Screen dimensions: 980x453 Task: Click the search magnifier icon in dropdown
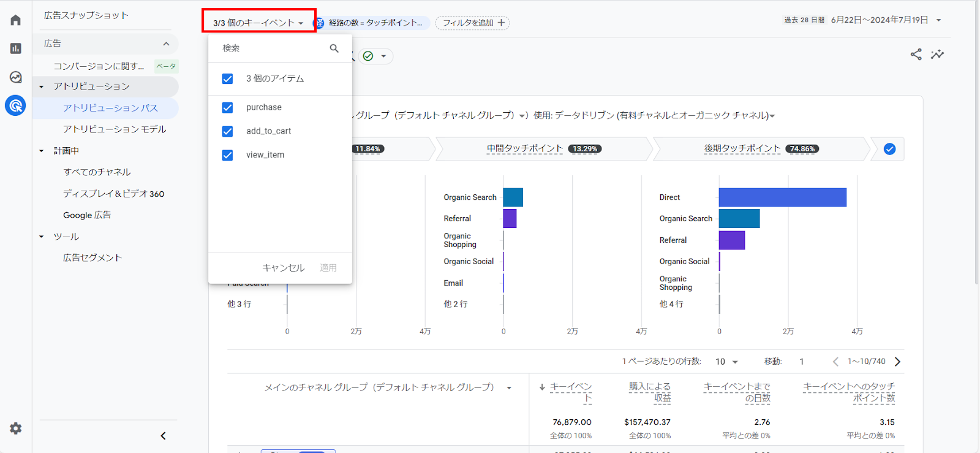(x=334, y=48)
